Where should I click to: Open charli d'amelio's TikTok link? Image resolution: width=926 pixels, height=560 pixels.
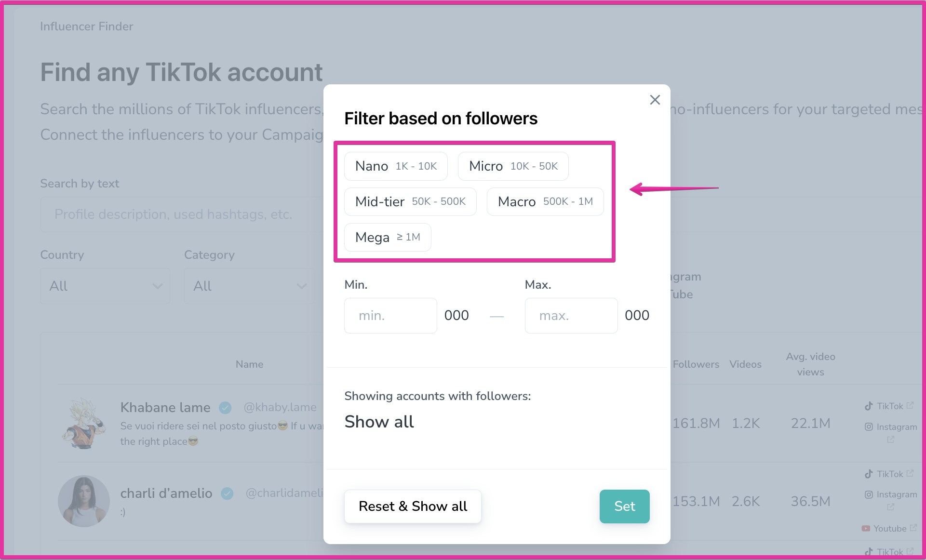889,474
